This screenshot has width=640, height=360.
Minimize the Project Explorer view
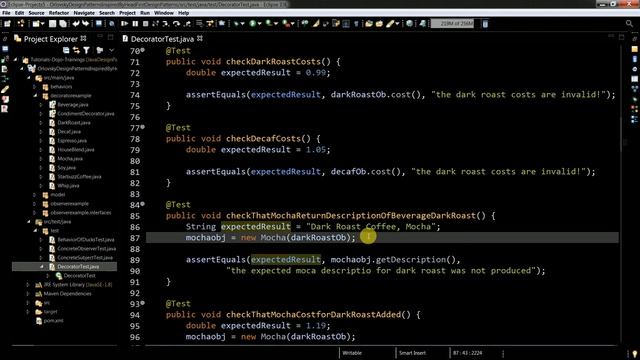tap(100, 37)
